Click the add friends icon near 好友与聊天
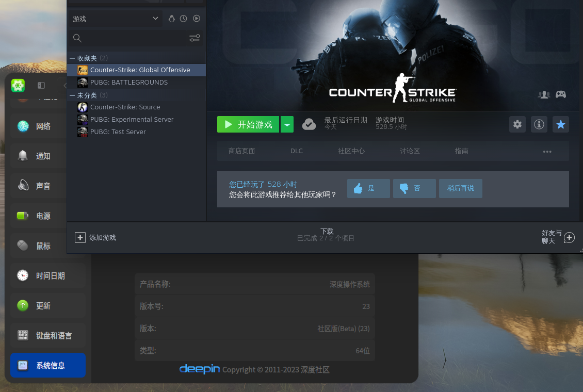The height and width of the screenshot is (392, 583). click(569, 238)
